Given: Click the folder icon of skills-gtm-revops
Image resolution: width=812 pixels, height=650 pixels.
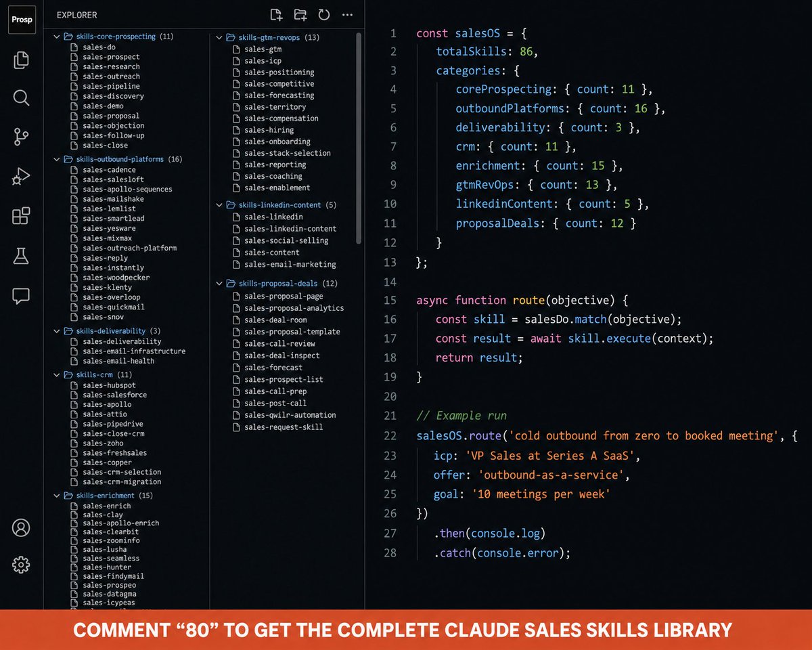Looking at the screenshot, I should (231, 38).
